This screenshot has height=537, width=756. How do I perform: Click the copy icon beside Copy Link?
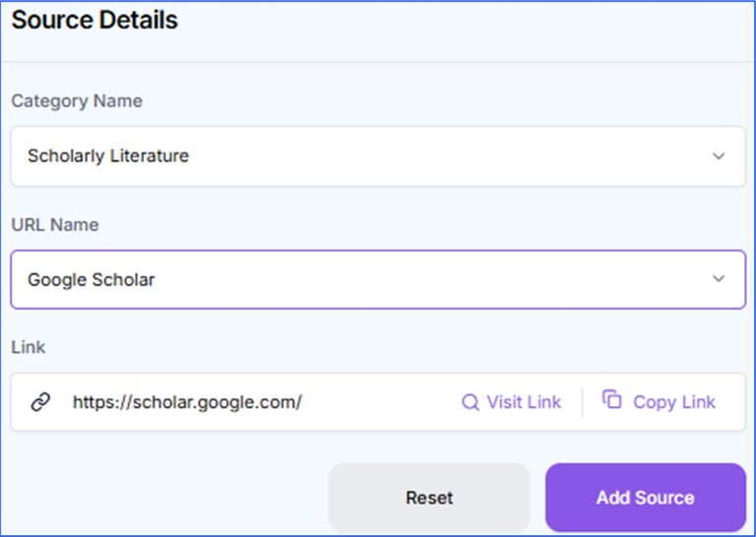coord(612,399)
